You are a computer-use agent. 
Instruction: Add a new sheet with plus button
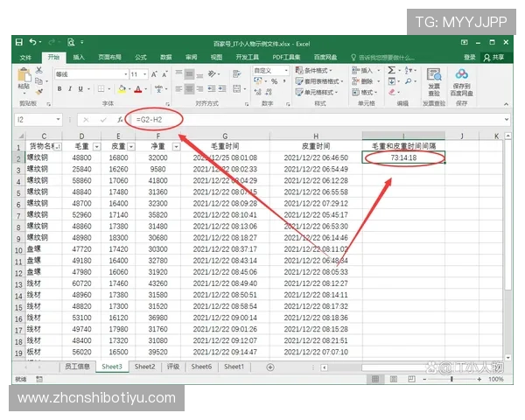pyautogui.click(x=270, y=367)
